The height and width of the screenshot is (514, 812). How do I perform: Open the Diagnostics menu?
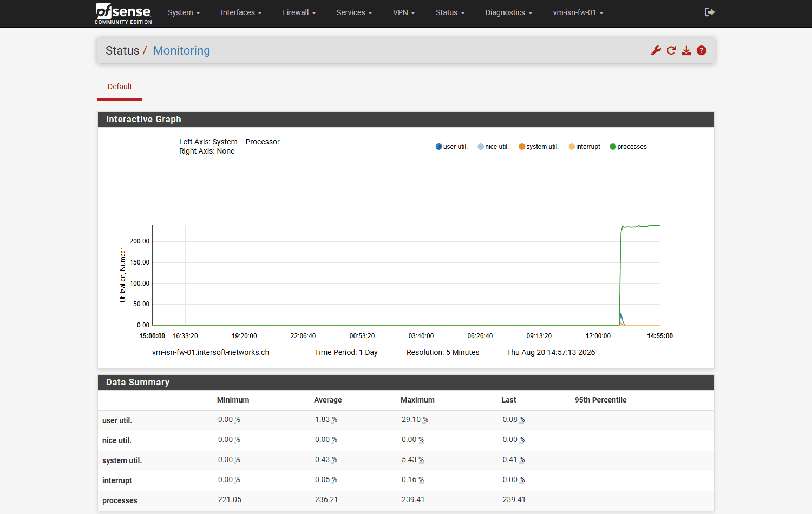[509, 12]
